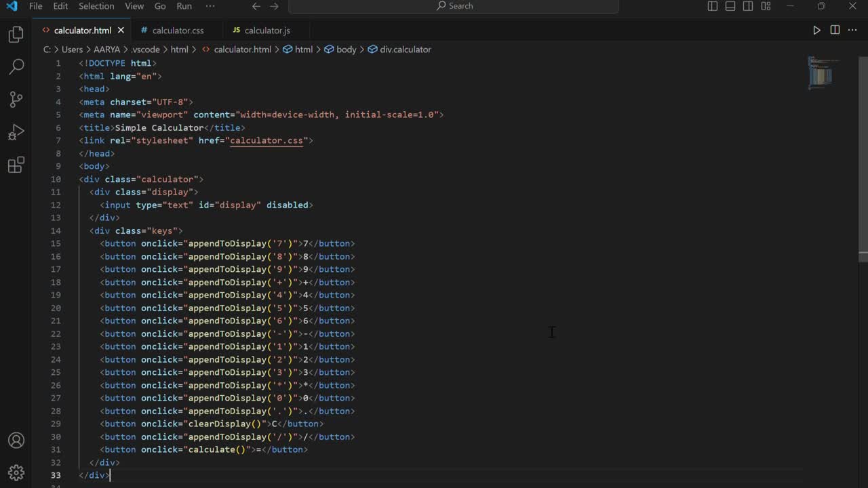Click the calculate() onclick text

(216, 449)
